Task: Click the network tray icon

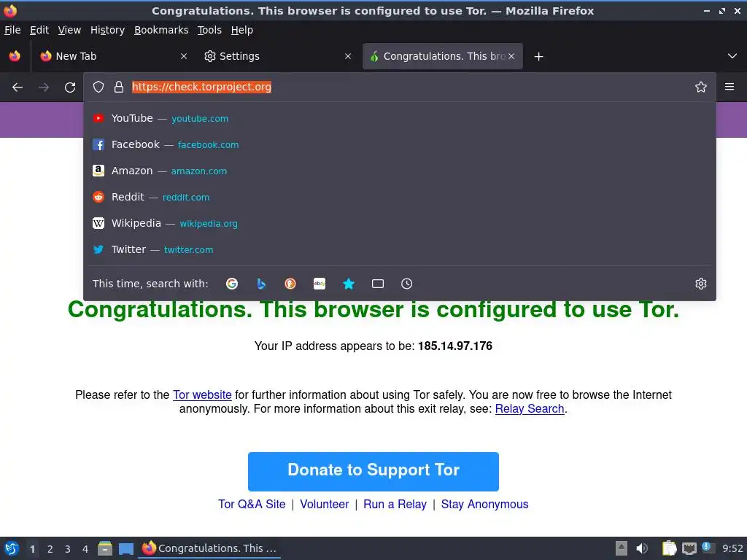Action: pyautogui.click(x=689, y=548)
